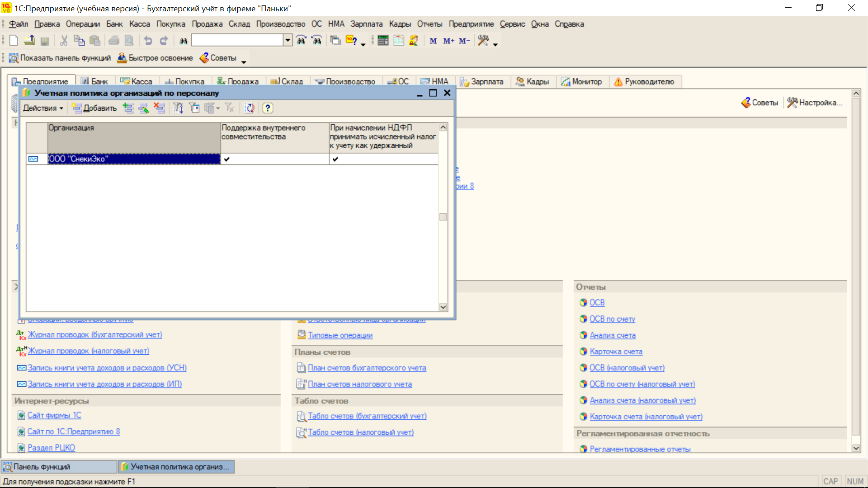Image resolution: width=868 pixels, height=488 pixels.
Task: Click the red X delete row icon
Action: tap(159, 108)
